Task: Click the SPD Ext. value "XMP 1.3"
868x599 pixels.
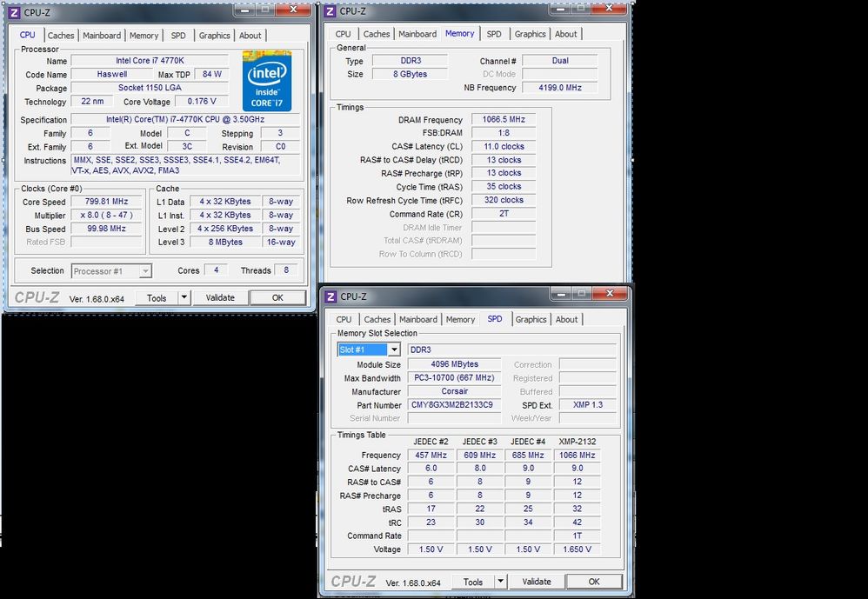Action: (x=588, y=405)
